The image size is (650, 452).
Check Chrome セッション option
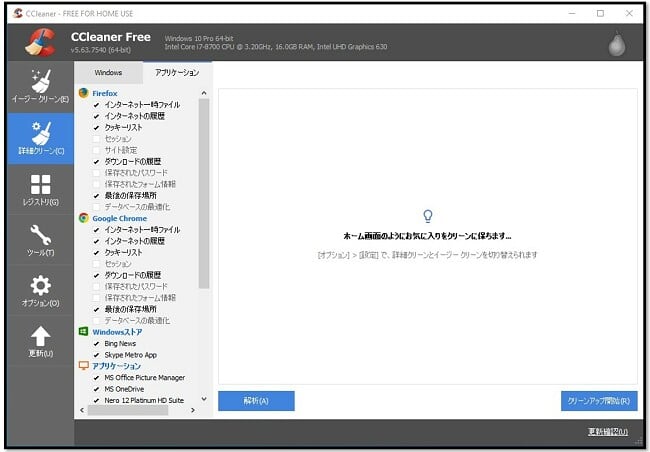tap(96, 264)
